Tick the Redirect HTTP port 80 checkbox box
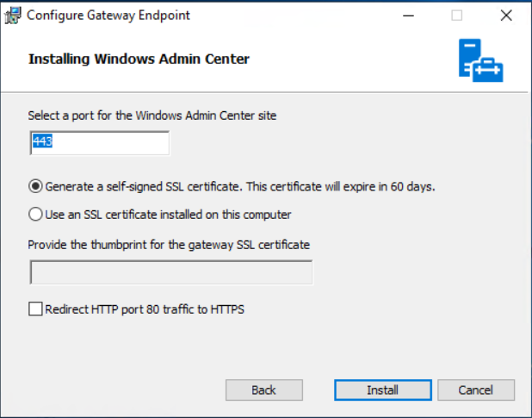 (35, 309)
